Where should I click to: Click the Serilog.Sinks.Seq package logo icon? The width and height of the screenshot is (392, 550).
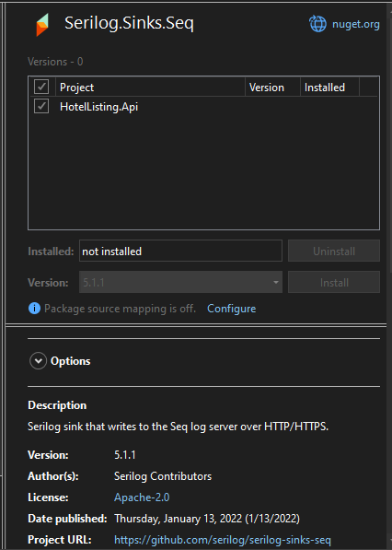[x=42, y=25]
